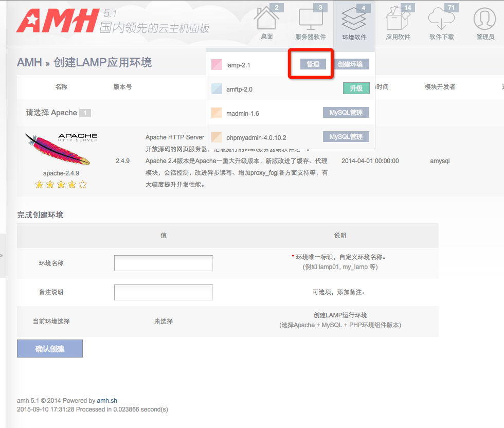This screenshot has height=428, width=504.
Task: Select lamp-2.1 in the dropdown menu
Action: point(238,65)
